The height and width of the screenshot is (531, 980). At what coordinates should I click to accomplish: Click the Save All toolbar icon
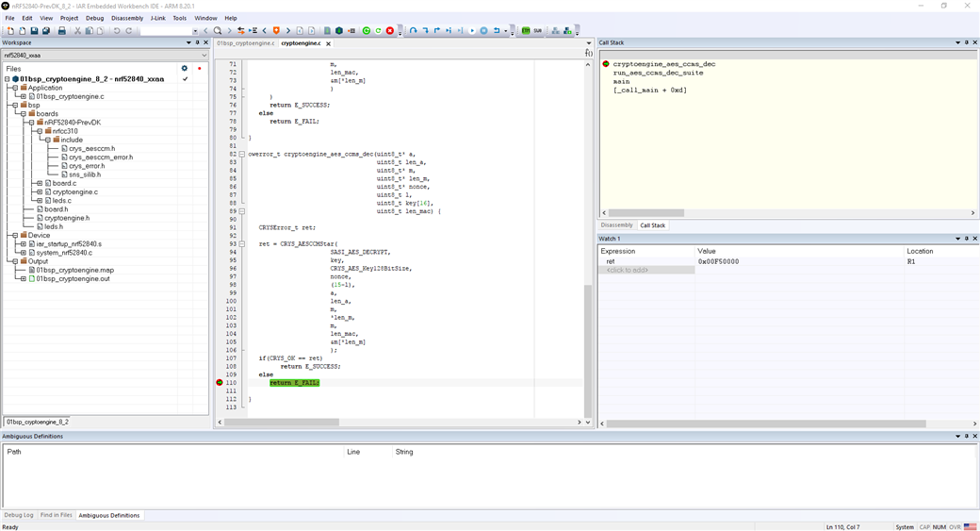46,30
